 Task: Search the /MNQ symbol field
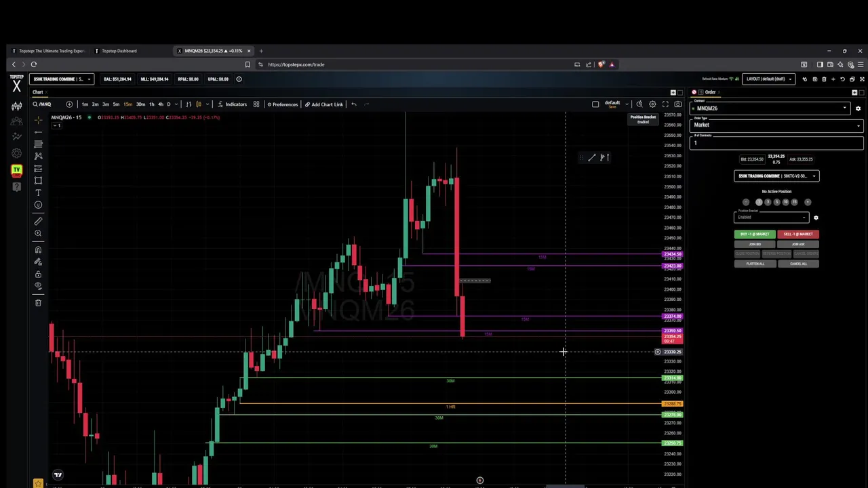click(x=45, y=104)
